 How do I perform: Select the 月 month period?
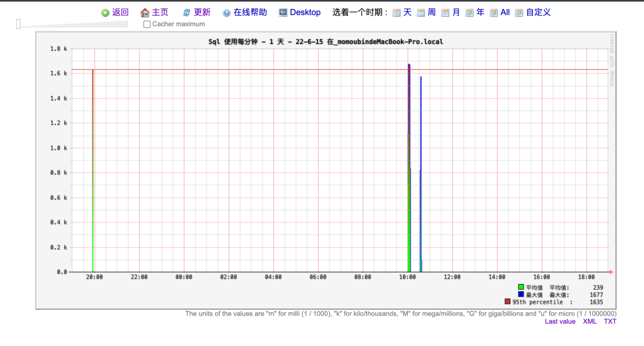click(456, 13)
